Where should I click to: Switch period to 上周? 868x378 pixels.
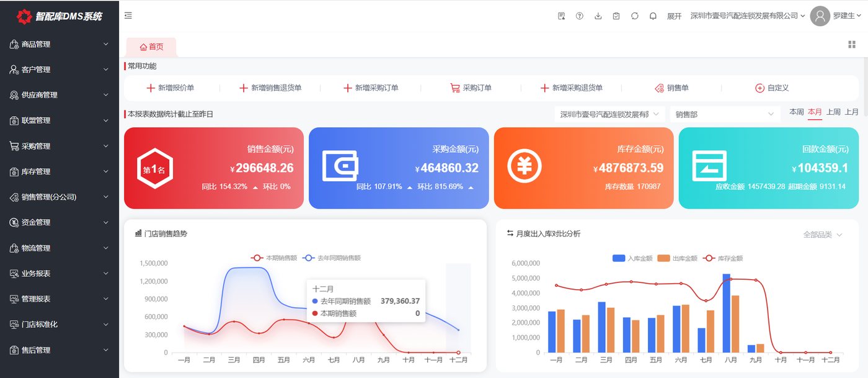point(833,112)
